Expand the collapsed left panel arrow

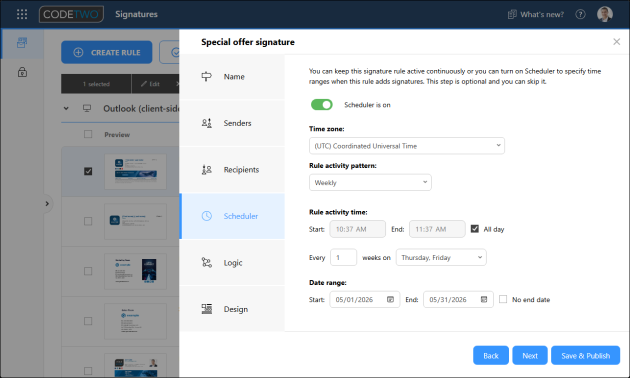pyautogui.click(x=47, y=204)
